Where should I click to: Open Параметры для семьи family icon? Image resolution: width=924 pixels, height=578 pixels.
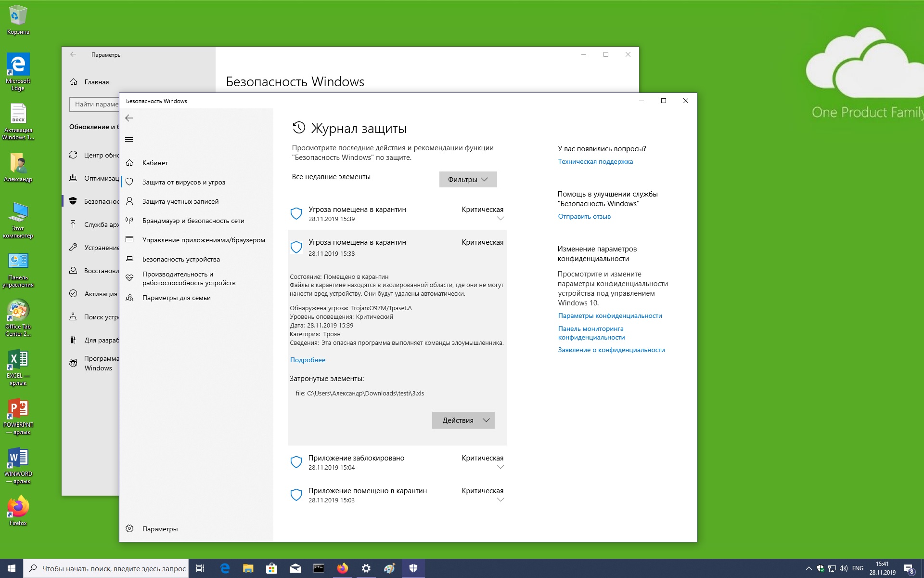[129, 298]
